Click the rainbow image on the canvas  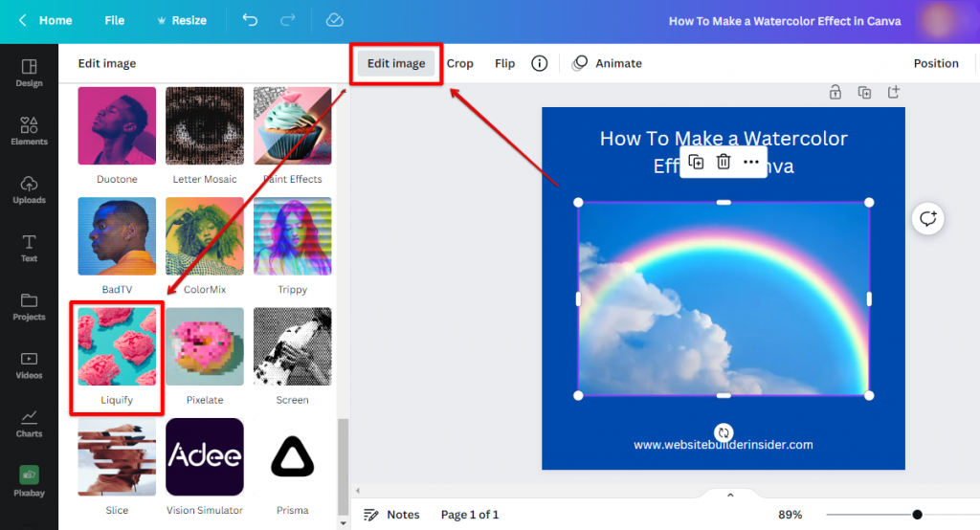click(724, 298)
